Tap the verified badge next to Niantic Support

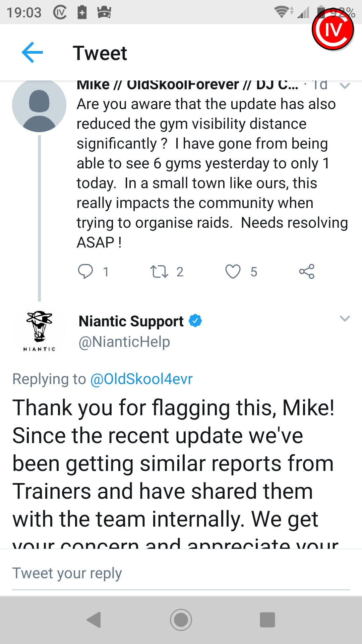[195, 321]
